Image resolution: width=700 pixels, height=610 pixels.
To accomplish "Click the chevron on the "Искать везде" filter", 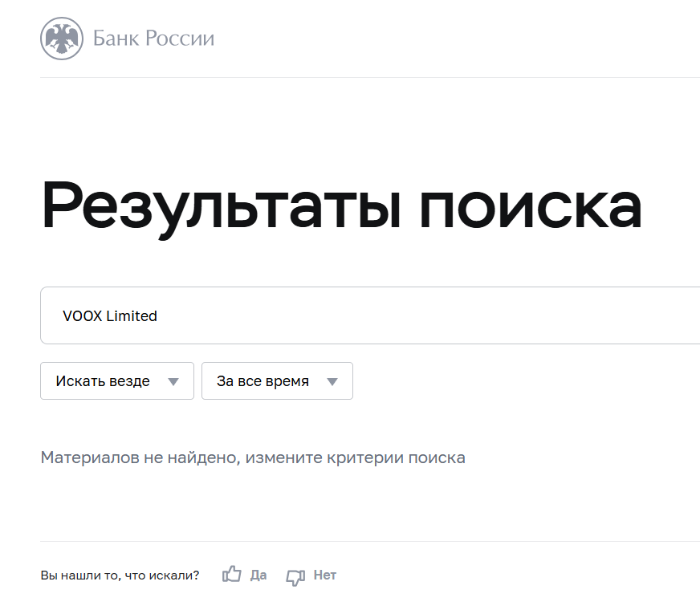I will (173, 380).
